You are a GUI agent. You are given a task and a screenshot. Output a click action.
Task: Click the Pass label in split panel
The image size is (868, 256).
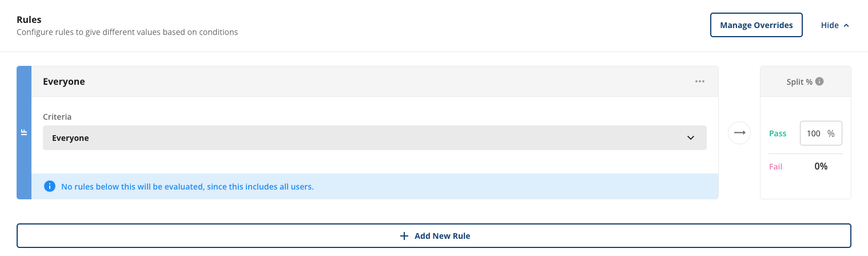point(778,133)
